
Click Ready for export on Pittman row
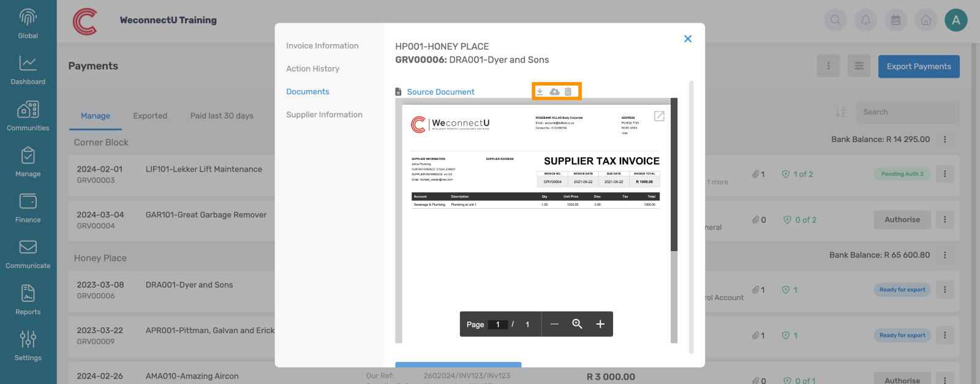902,336
